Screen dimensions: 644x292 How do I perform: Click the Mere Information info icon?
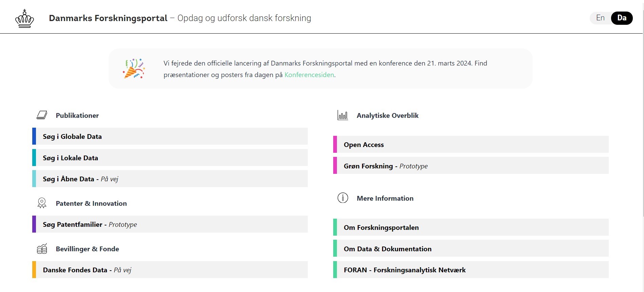tap(342, 198)
